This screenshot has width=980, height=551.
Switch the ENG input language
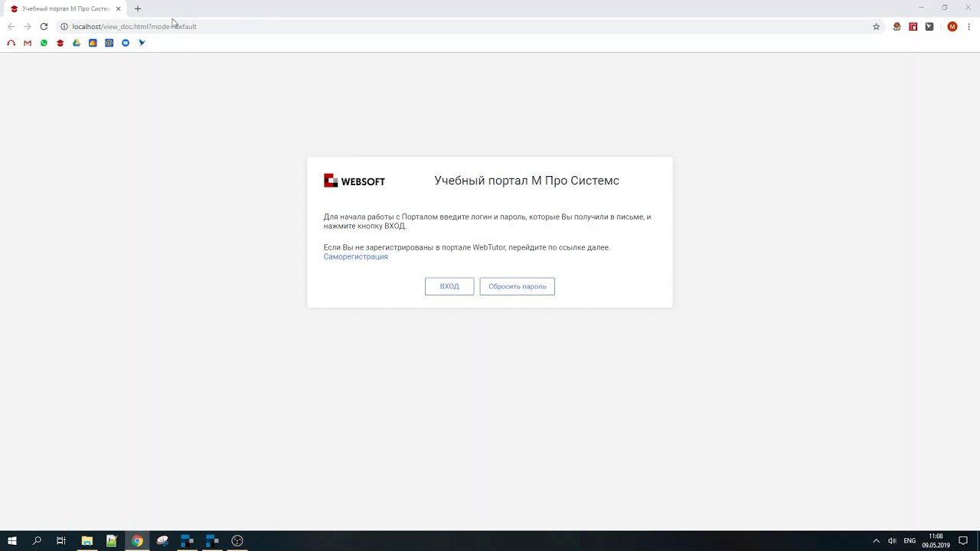910,540
